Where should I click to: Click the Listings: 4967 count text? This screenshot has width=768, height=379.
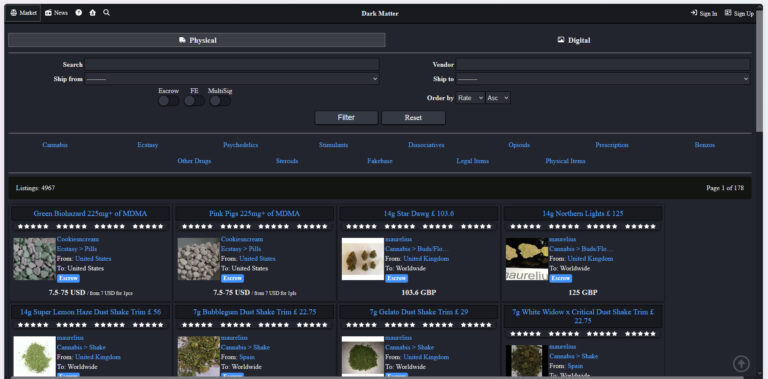[35, 188]
